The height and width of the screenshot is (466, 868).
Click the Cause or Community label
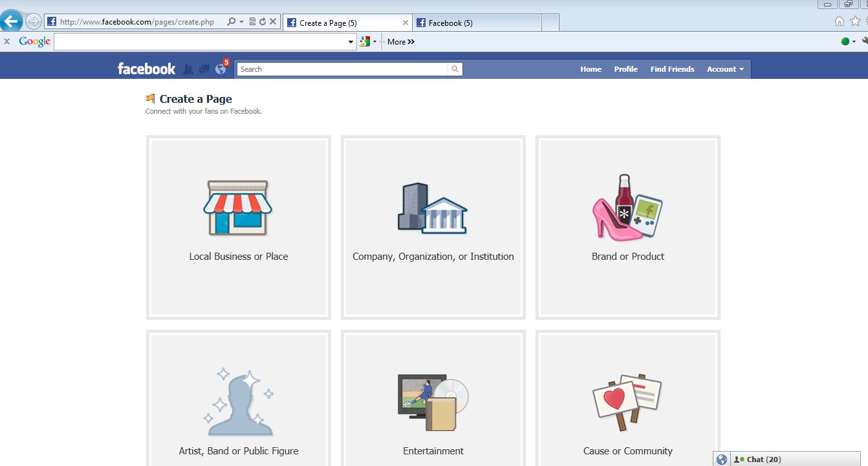tap(628, 451)
